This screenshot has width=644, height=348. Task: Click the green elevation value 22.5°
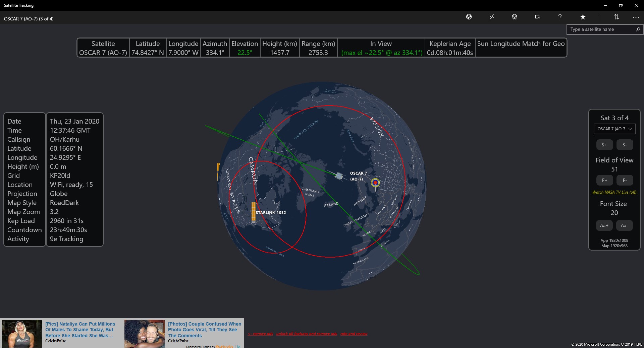245,52
